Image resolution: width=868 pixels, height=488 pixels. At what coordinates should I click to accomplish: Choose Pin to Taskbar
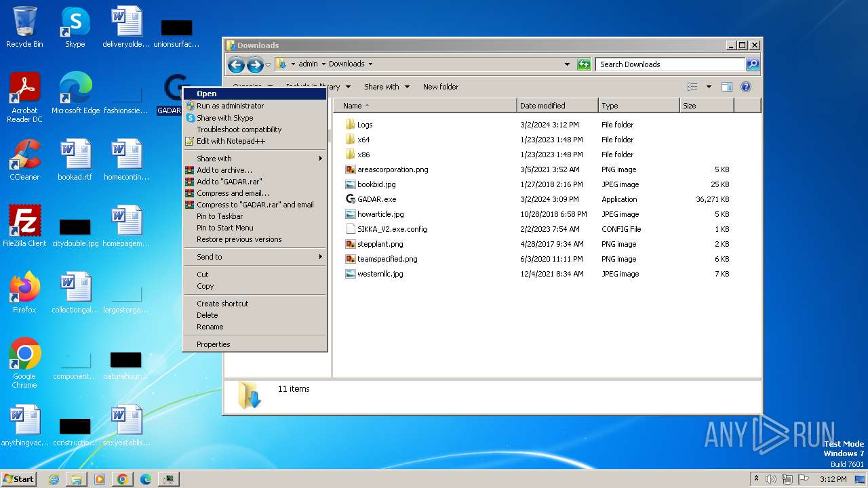pyautogui.click(x=255, y=216)
